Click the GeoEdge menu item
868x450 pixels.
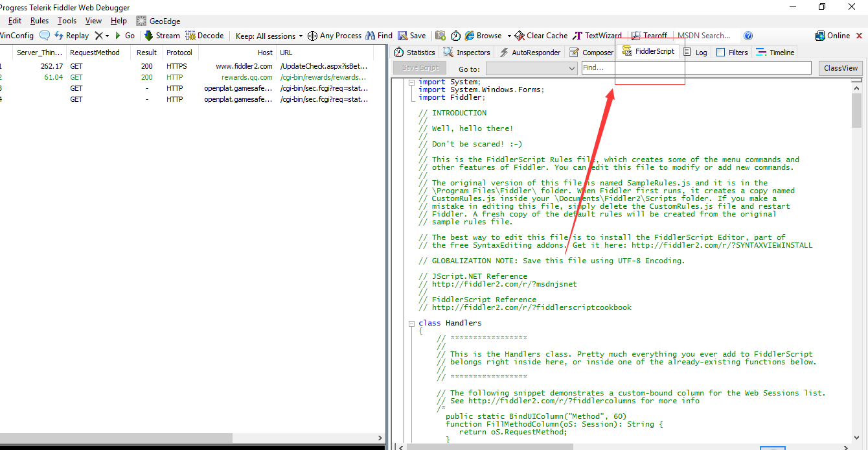coord(158,21)
